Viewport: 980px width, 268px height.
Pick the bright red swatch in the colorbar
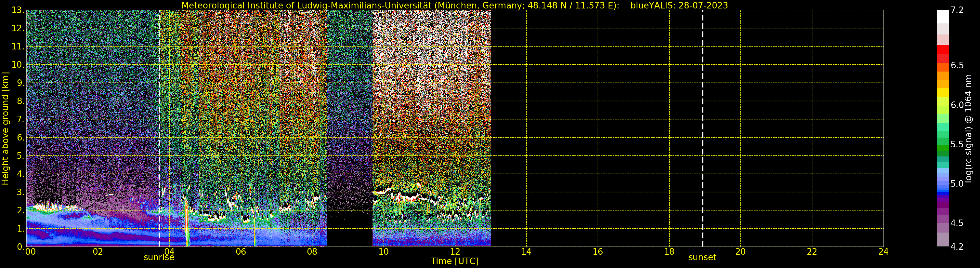943,49
